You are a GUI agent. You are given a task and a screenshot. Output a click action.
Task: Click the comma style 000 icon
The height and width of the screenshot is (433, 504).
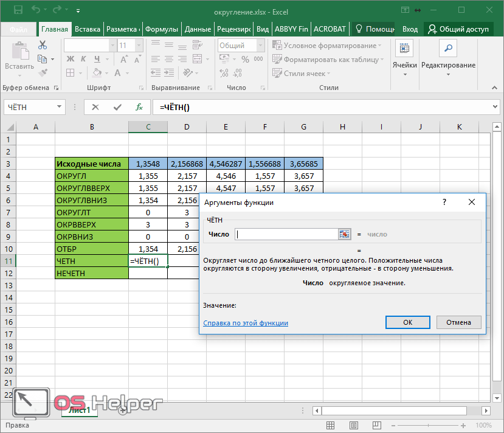pyautogui.click(x=258, y=59)
